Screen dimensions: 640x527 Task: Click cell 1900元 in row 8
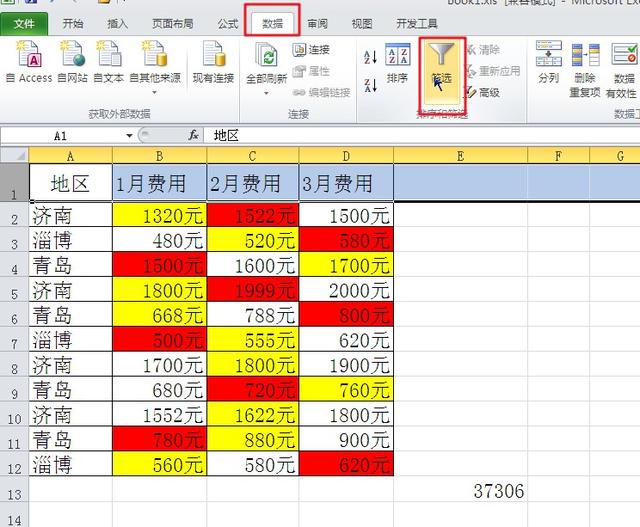(346, 365)
